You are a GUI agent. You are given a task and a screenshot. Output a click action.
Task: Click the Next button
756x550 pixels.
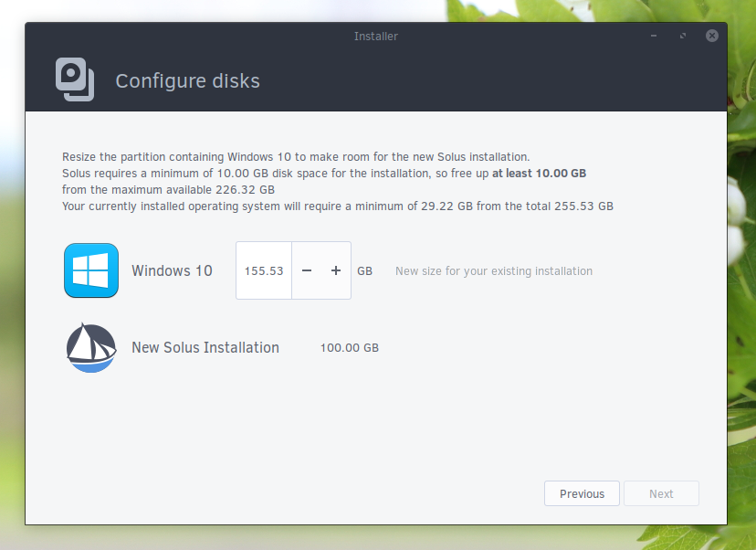661,493
